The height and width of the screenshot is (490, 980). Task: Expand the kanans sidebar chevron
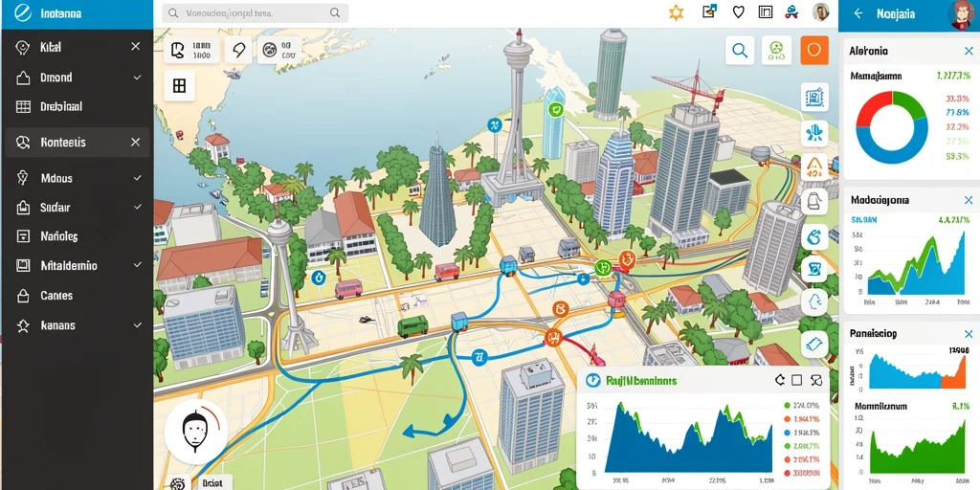(137, 325)
